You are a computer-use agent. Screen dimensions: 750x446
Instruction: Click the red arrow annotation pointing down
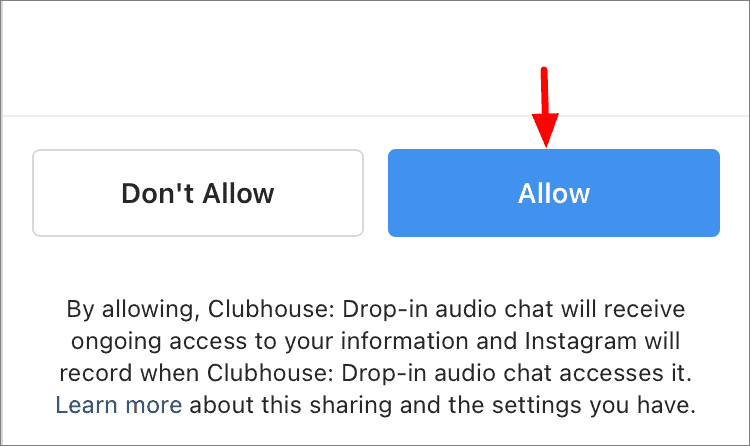click(545, 107)
